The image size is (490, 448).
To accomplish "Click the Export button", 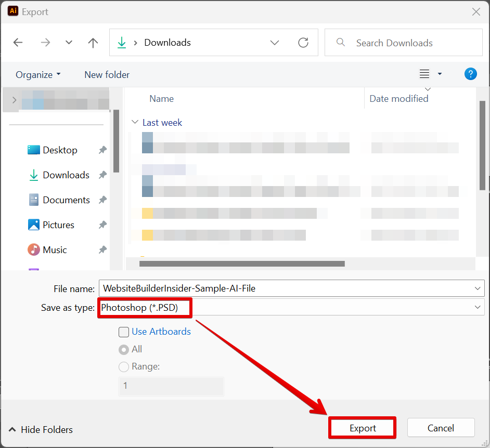I will click(x=363, y=428).
